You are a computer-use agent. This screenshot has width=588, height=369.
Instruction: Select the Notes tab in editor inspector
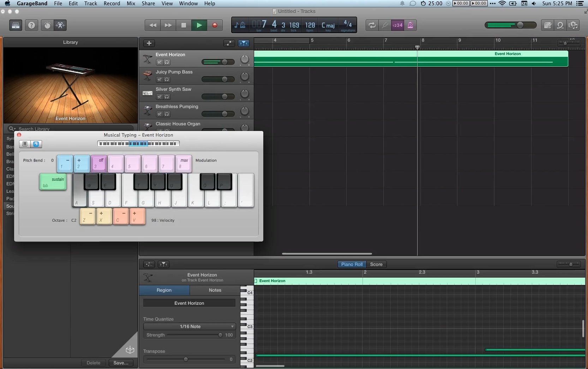215,290
